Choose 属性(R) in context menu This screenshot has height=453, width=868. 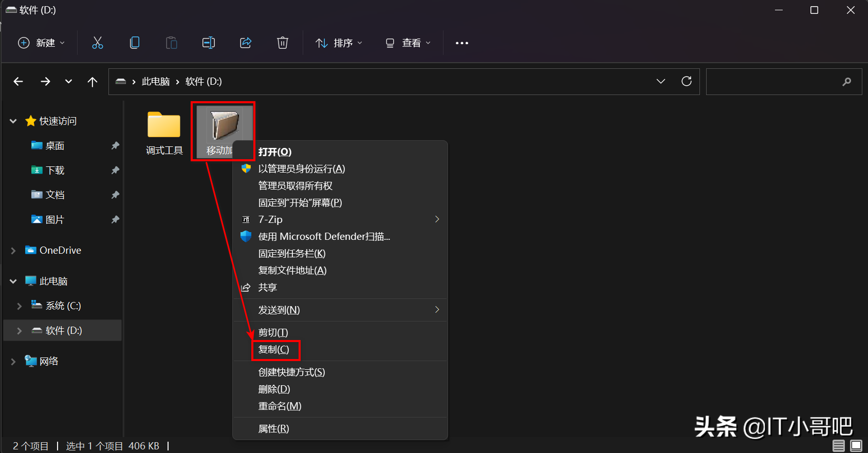pos(340,428)
